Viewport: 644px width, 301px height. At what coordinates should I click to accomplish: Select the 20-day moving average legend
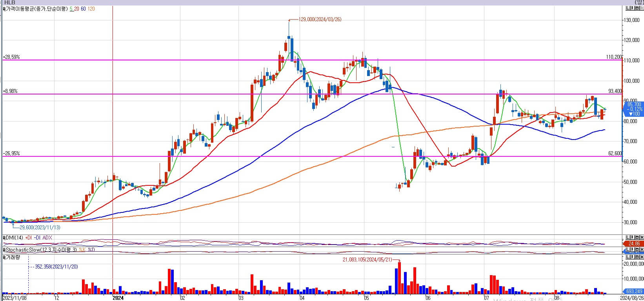coord(77,9)
